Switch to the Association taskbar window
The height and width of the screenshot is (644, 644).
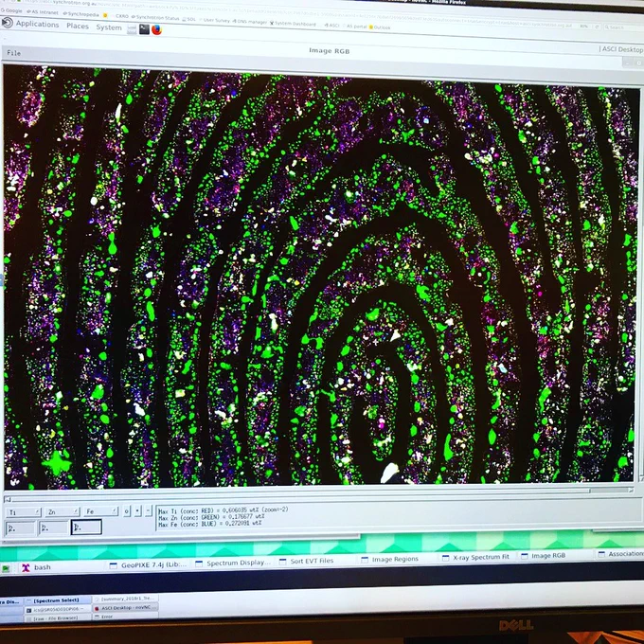tap(621, 554)
